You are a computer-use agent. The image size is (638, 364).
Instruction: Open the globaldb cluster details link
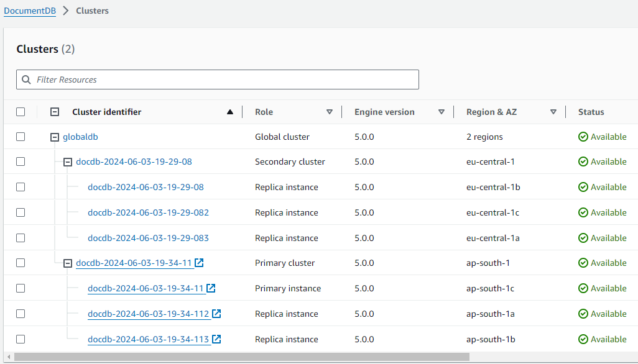pyautogui.click(x=80, y=137)
